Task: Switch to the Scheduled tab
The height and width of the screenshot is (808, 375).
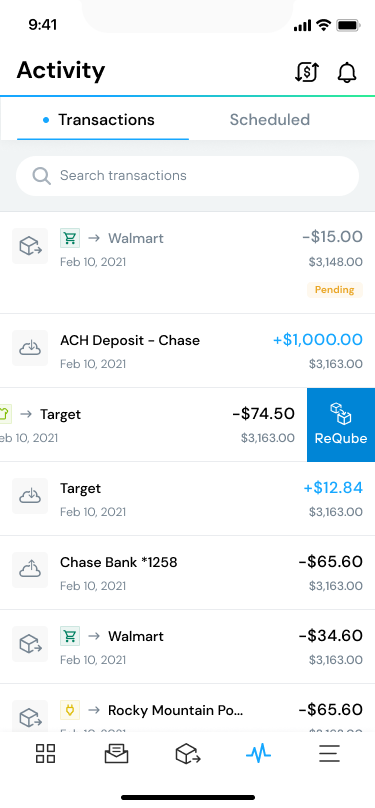Action: (x=269, y=120)
